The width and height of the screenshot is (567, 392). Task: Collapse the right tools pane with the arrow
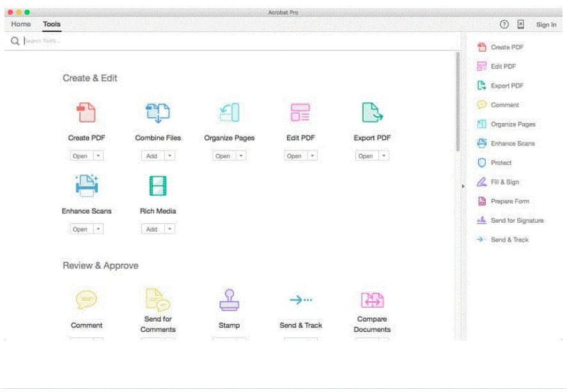click(x=463, y=186)
